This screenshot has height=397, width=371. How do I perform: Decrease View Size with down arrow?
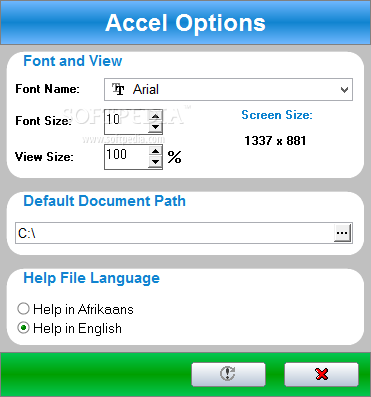point(155,162)
